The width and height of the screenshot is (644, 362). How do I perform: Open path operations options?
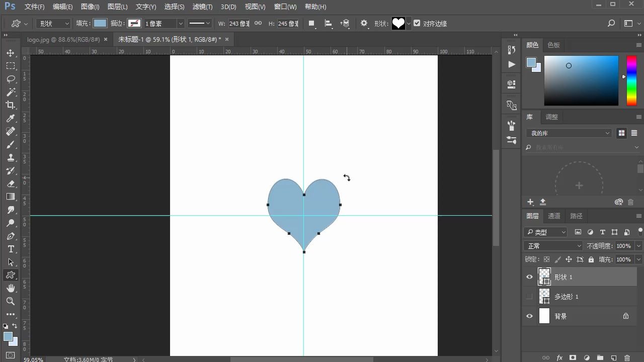point(311,24)
